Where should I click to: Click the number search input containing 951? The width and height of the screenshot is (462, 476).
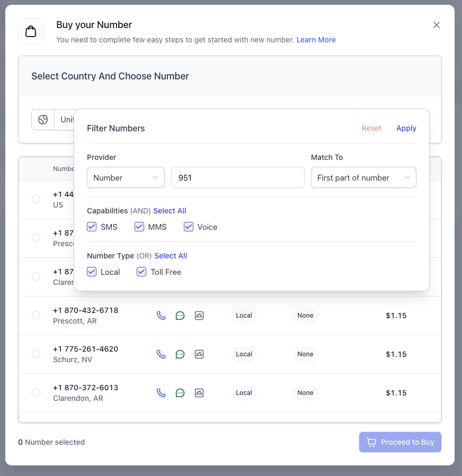point(237,177)
